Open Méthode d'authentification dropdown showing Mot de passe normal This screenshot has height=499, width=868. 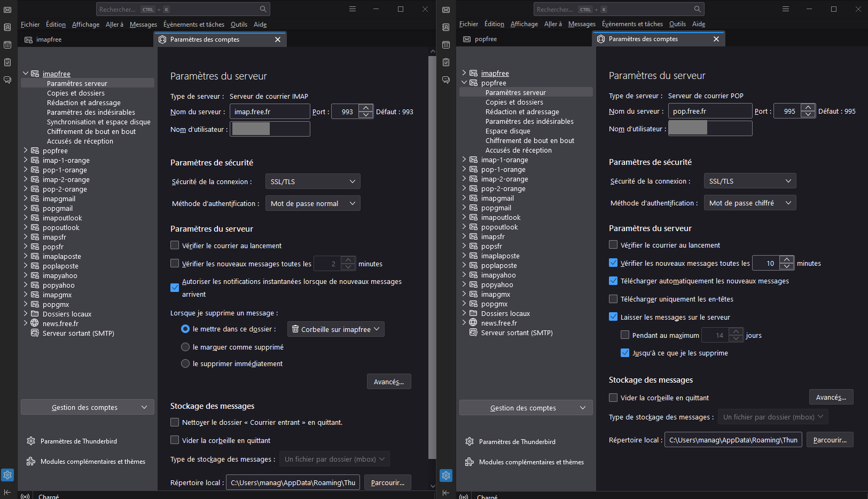coord(312,203)
